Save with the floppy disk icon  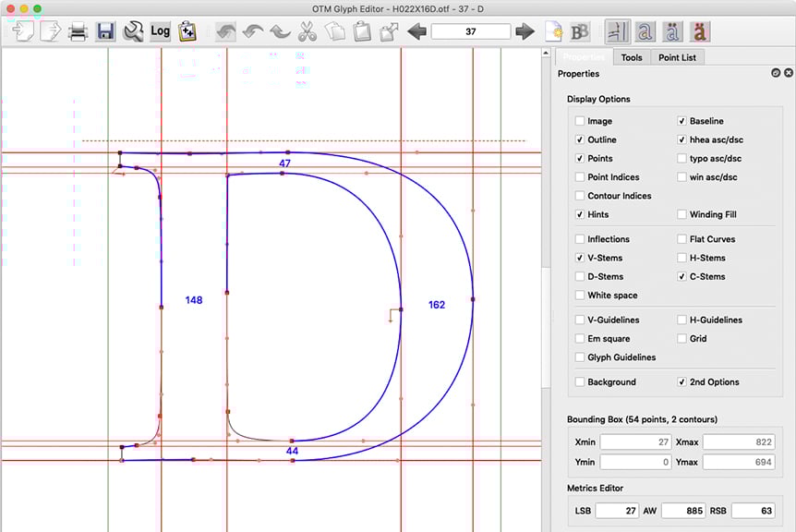[x=105, y=31]
